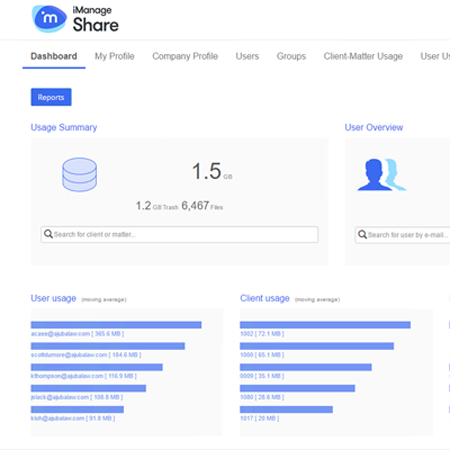The image size is (450, 450).
Task: Open the Dashboard tab
Action: point(54,56)
